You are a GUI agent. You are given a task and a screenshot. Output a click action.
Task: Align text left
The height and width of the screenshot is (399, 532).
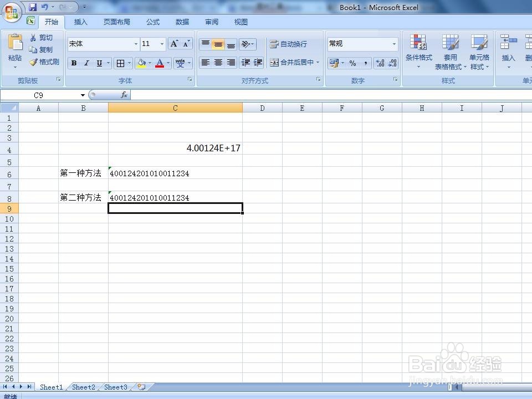click(205, 63)
